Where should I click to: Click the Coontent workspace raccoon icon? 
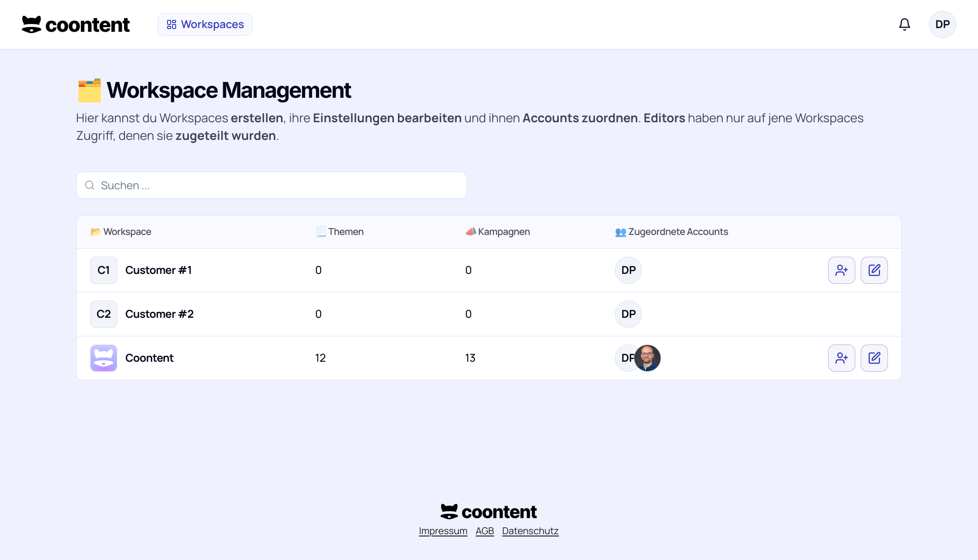pyautogui.click(x=104, y=358)
